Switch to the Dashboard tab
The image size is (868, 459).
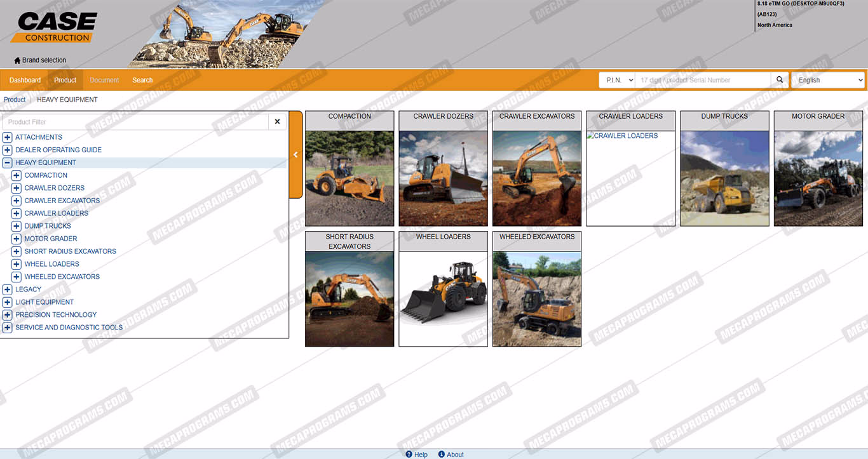pos(25,80)
